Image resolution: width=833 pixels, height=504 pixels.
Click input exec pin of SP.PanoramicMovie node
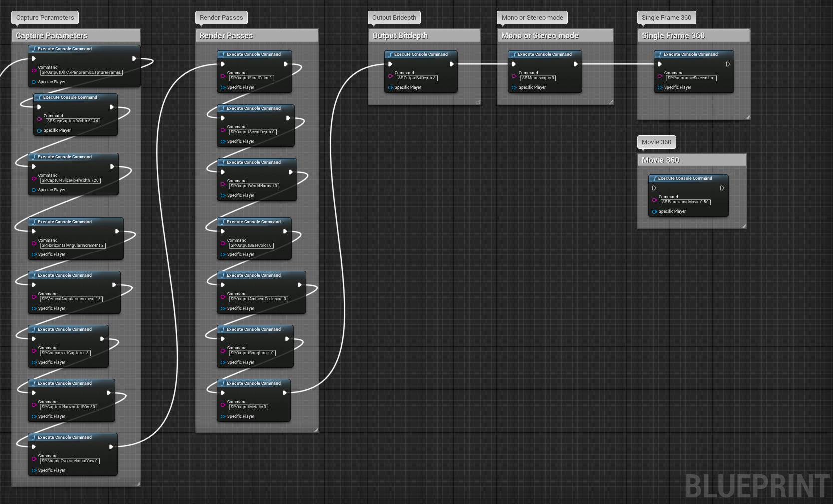click(x=654, y=188)
